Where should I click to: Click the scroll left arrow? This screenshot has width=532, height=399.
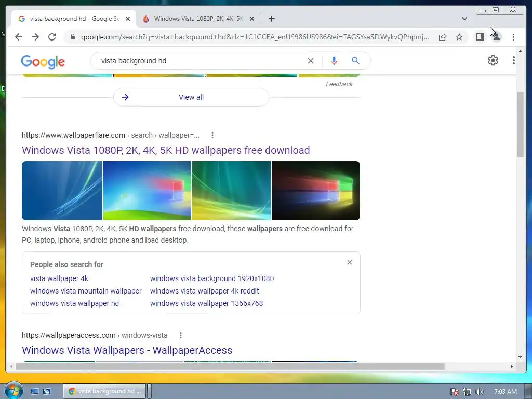(11, 366)
